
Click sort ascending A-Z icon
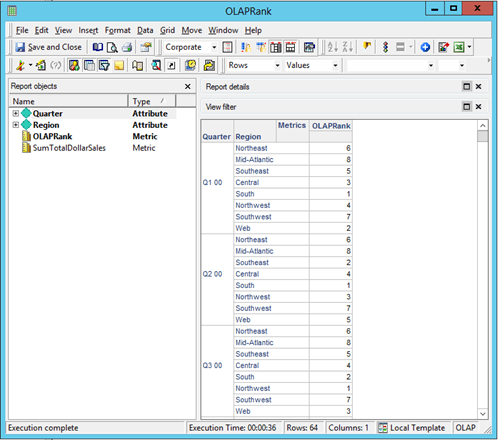click(333, 47)
